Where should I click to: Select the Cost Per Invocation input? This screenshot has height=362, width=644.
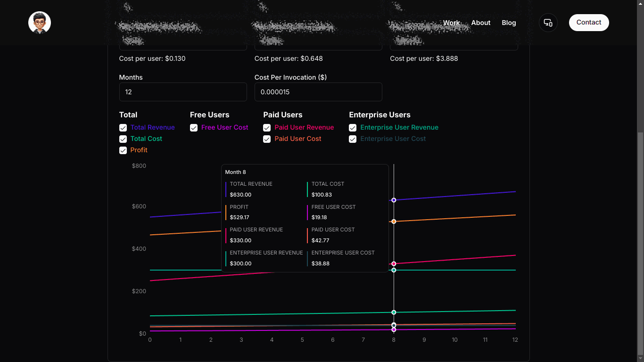tap(318, 92)
